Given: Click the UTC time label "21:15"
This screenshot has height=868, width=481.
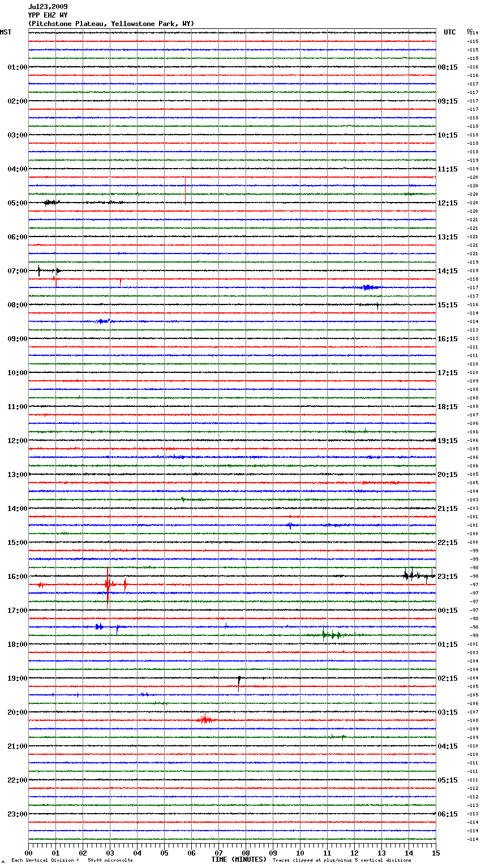Looking at the screenshot, I should click(448, 509).
